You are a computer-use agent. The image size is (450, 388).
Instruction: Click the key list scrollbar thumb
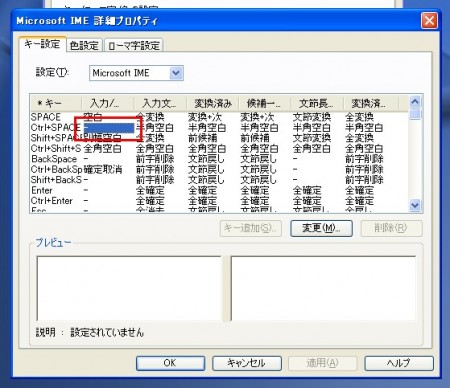pyautogui.click(x=415, y=114)
